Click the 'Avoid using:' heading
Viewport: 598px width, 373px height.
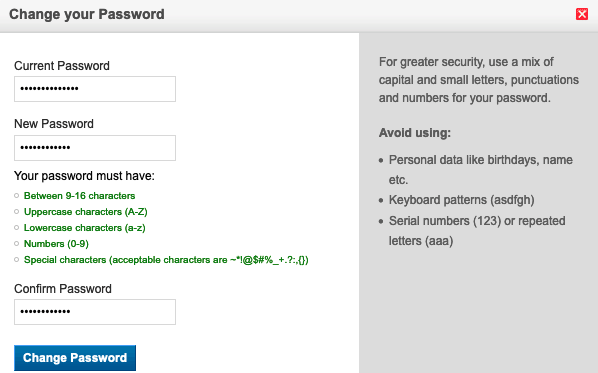tap(415, 133)
